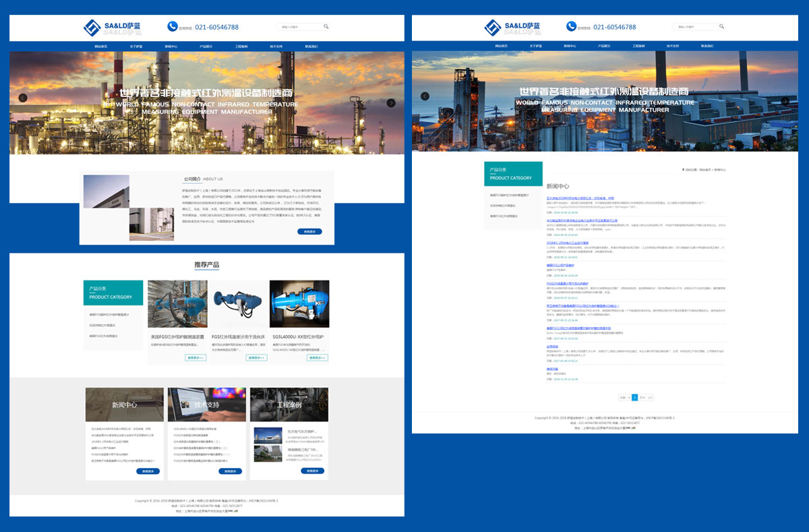Click left arrow on right page banner
Screen dimensions: 809x532
pos(425,96)
